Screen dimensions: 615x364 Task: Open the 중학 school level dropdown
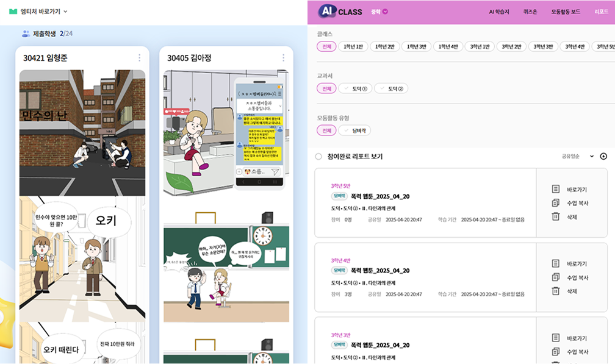(379, 12)
